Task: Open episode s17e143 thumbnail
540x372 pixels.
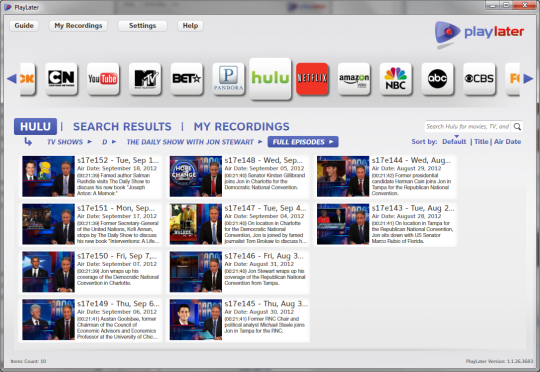Action: pos(343,224)
